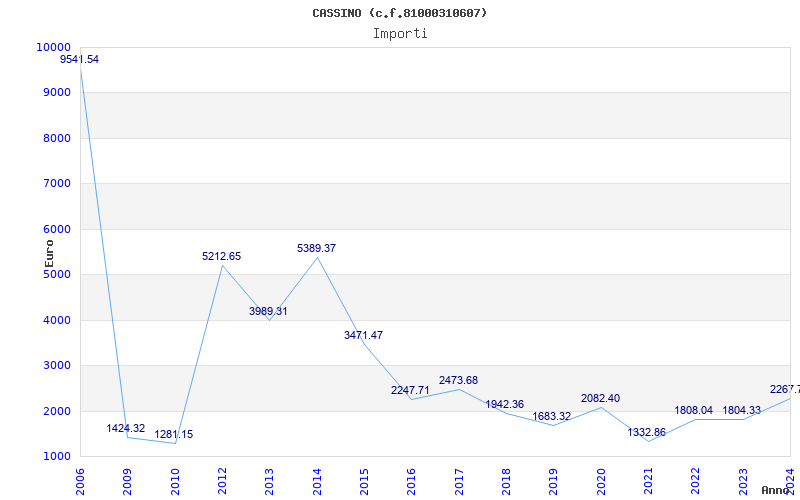Select data label 1942.36
The width and height of the screenshot is (800, 500).
[505, 405]
